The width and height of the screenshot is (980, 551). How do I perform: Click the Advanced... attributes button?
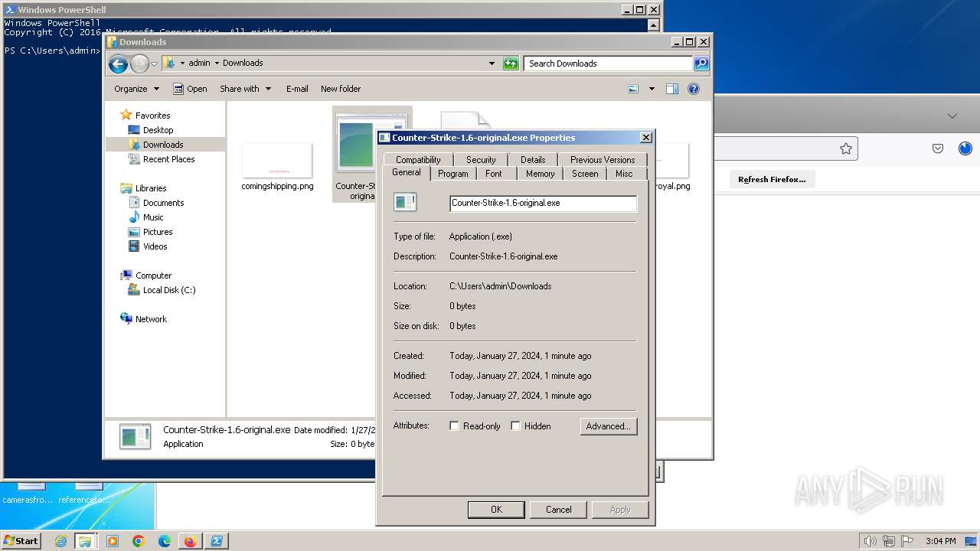pyautogui.click(x=609, y=426)
